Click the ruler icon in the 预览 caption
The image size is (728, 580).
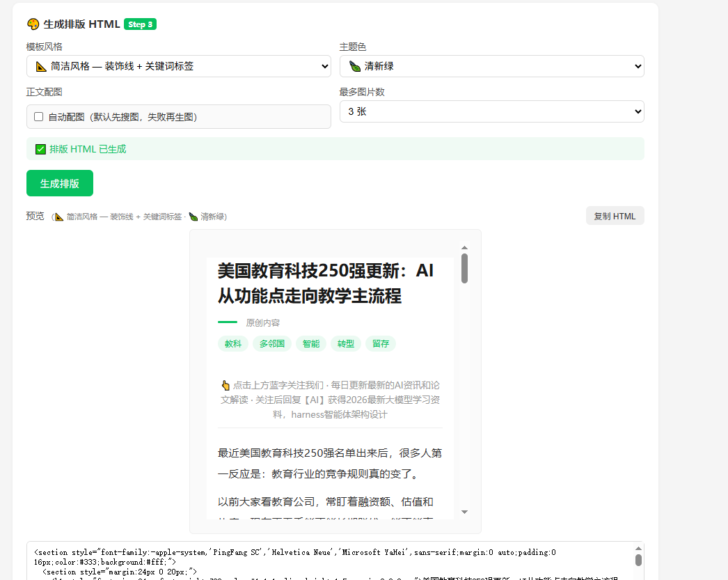59,217
